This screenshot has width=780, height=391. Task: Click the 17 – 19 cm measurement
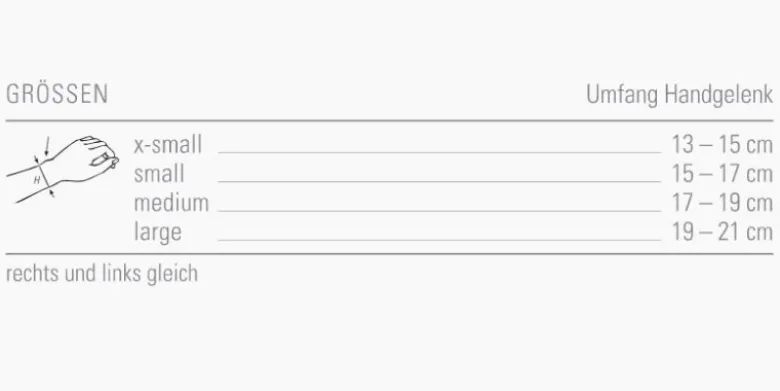pos(722,203)
